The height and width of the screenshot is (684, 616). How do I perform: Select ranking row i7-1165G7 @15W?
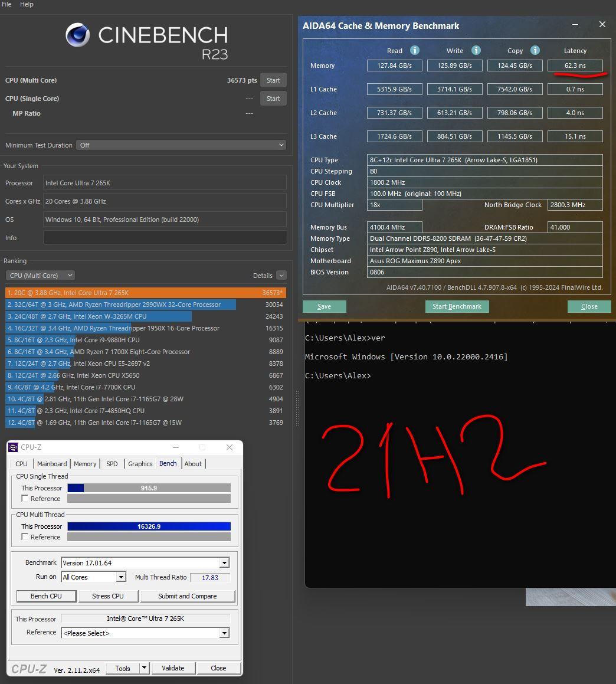[x=145, y=423]
